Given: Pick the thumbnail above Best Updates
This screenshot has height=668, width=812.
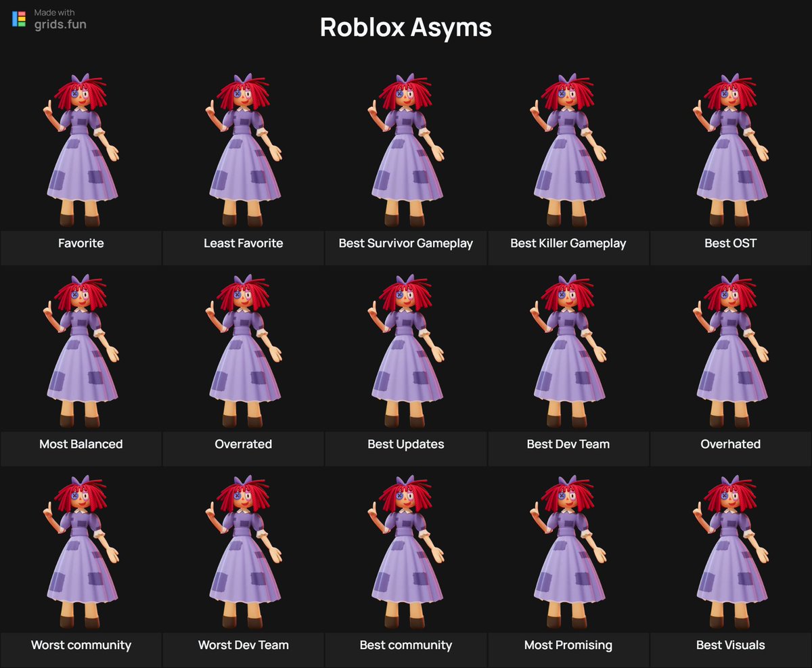Looking at the screenshot, I should coord(406,351).
